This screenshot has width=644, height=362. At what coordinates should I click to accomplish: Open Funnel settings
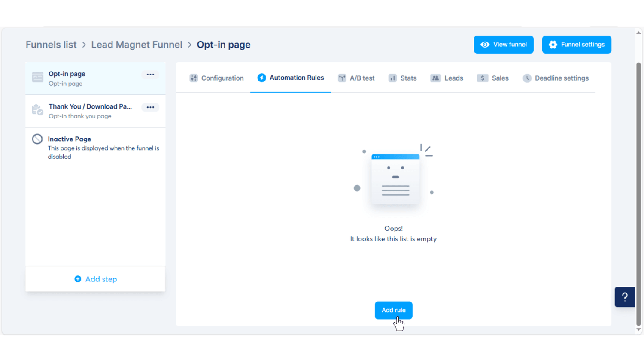point(577,45)
